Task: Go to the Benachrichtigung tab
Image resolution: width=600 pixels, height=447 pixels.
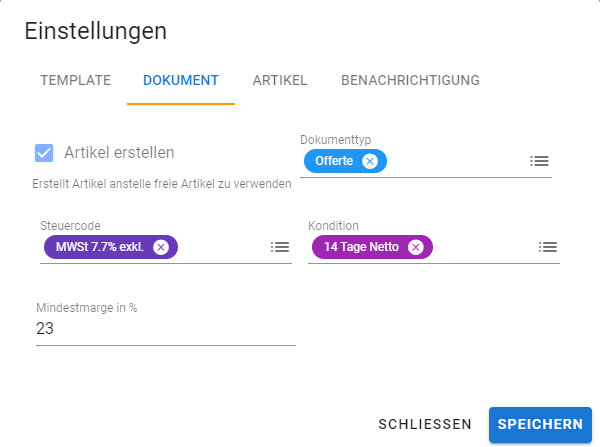Action: point(410,80)
